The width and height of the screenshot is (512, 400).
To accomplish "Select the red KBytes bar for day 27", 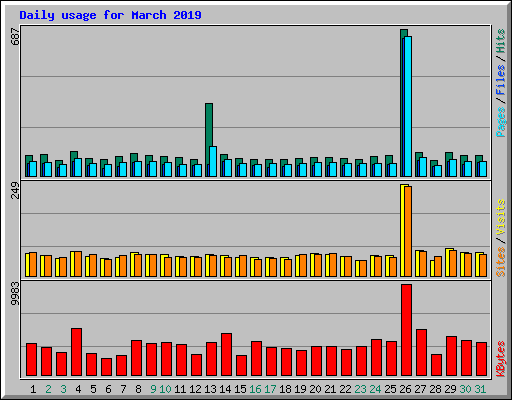I will (x=422, y=353).
